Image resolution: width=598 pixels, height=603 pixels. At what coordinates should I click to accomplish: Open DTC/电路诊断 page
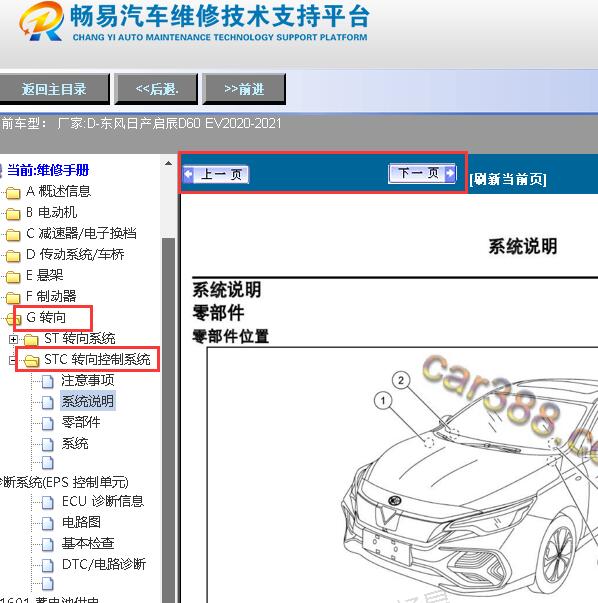pos(104,564)
